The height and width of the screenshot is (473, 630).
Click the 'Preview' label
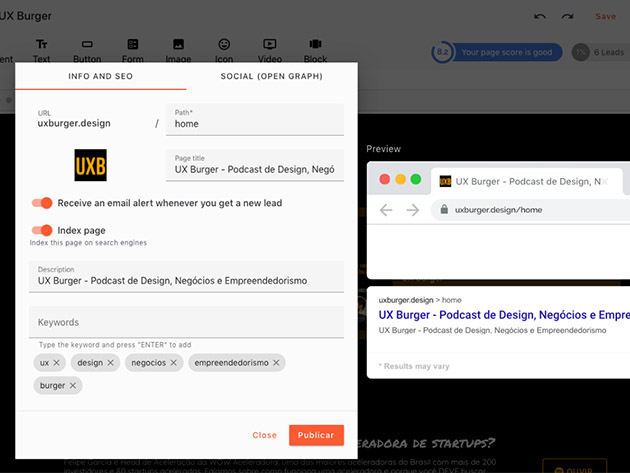pyautogui.click(x=383, y=149)
